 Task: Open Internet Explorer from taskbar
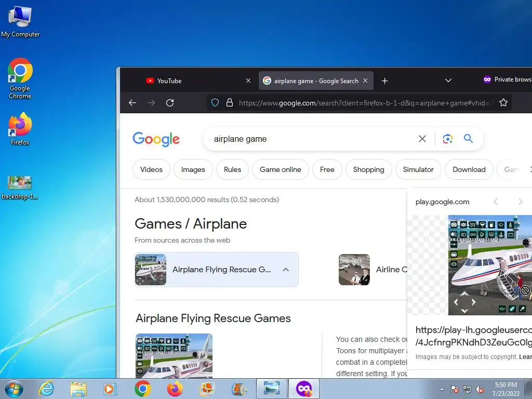[x=46, y=389]
